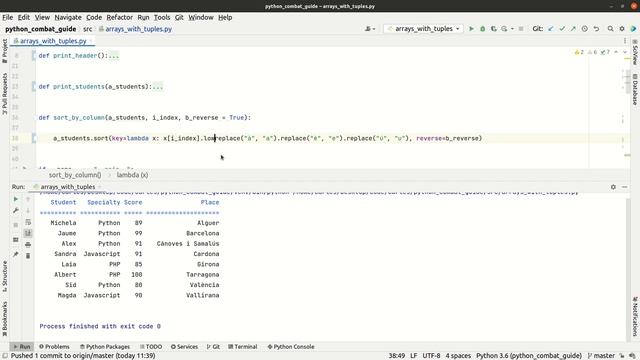Minimize the Run tool window

624,187
